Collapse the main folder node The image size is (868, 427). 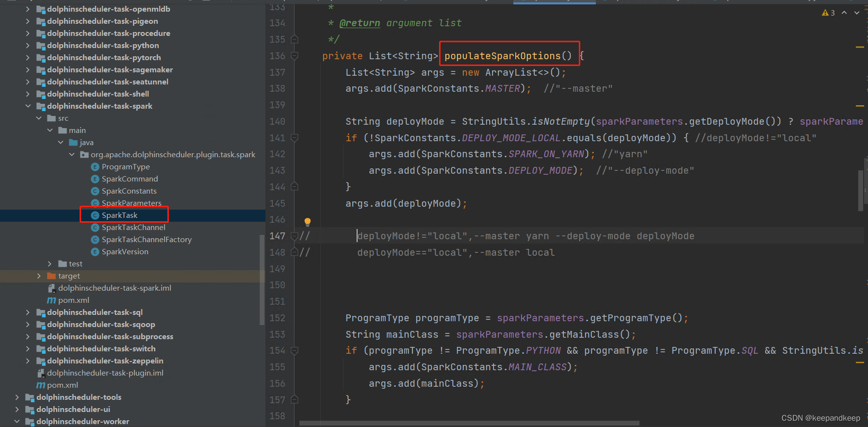(x=50, y=131)
